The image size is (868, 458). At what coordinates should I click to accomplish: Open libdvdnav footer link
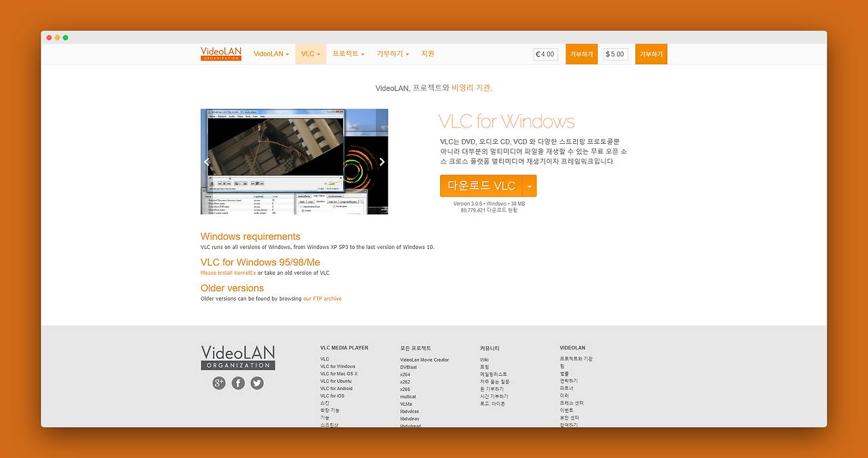tap(410, 419)
